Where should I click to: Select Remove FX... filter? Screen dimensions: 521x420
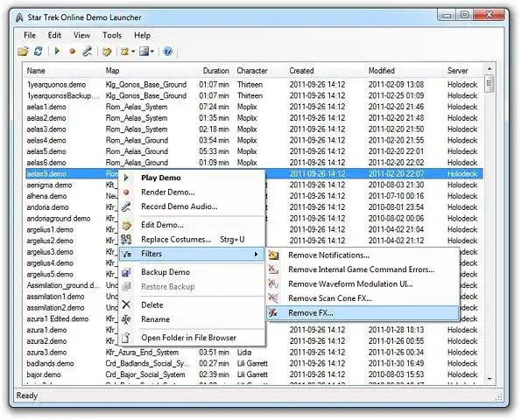(363, 312)
